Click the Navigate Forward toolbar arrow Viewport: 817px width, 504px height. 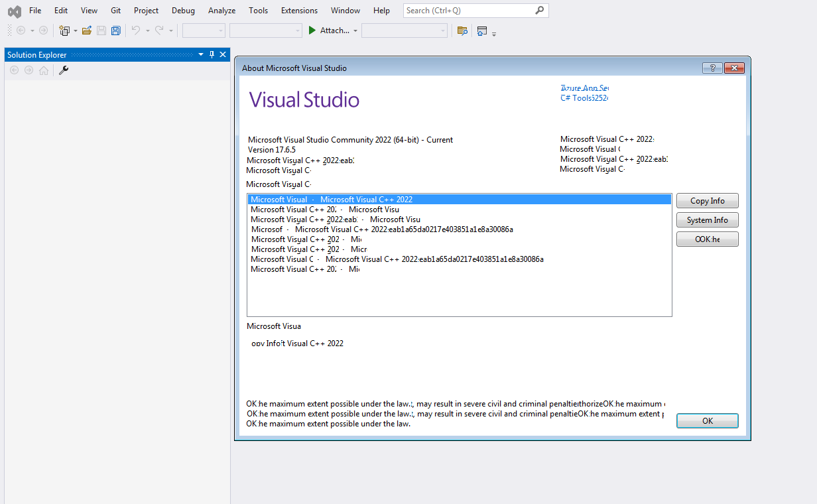pos(43,31)
